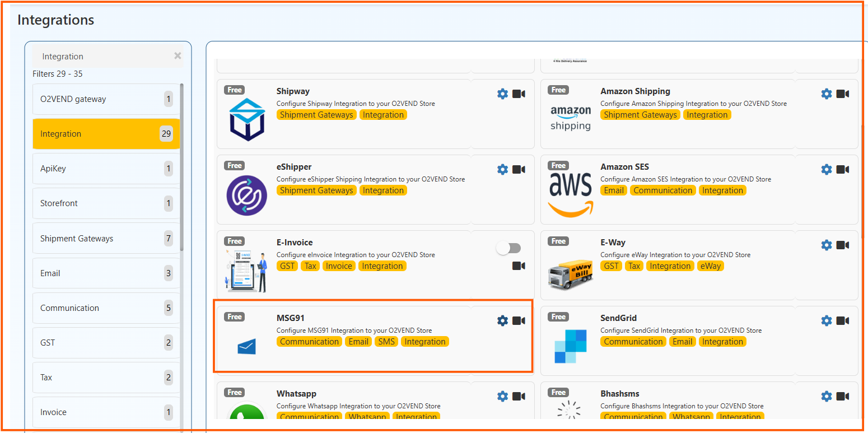Click Bhashsms video camera icon
868x433 pixels.
click(x=842, y=397)
